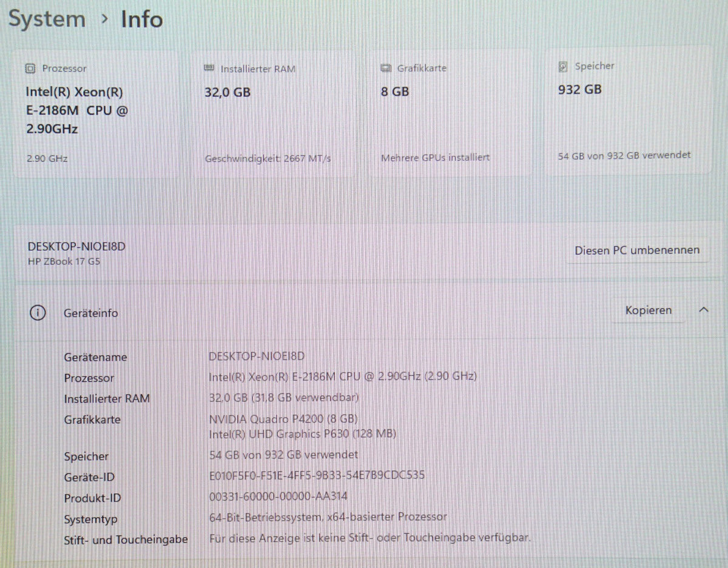
Task: Click text 'Geschwindigkeit: 2667 MT/s'
Action: coord(268,159)
